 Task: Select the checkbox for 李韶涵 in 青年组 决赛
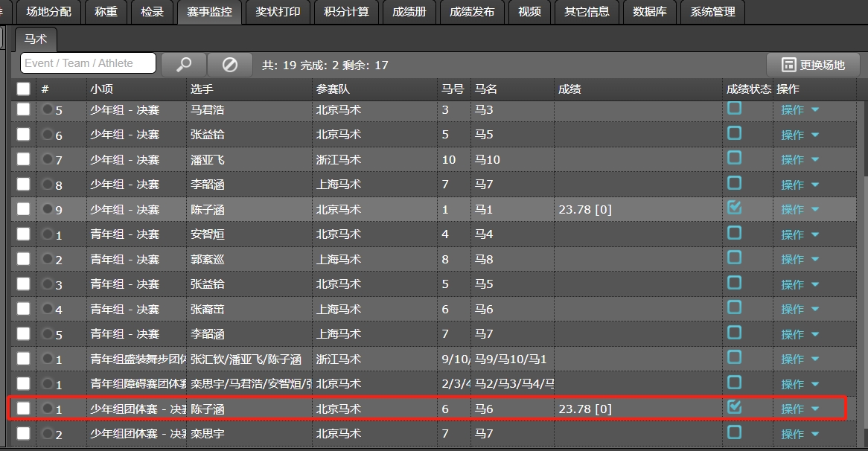tap(24, 333)
